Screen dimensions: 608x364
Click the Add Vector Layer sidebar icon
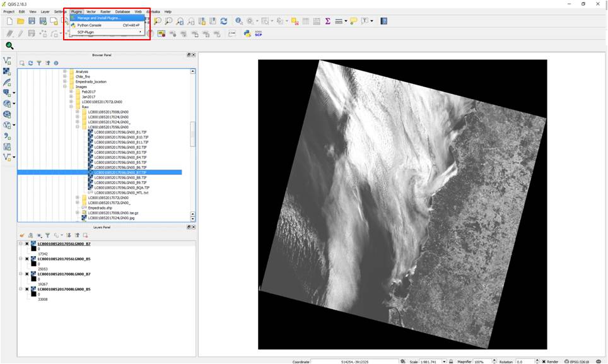(8, 61)
